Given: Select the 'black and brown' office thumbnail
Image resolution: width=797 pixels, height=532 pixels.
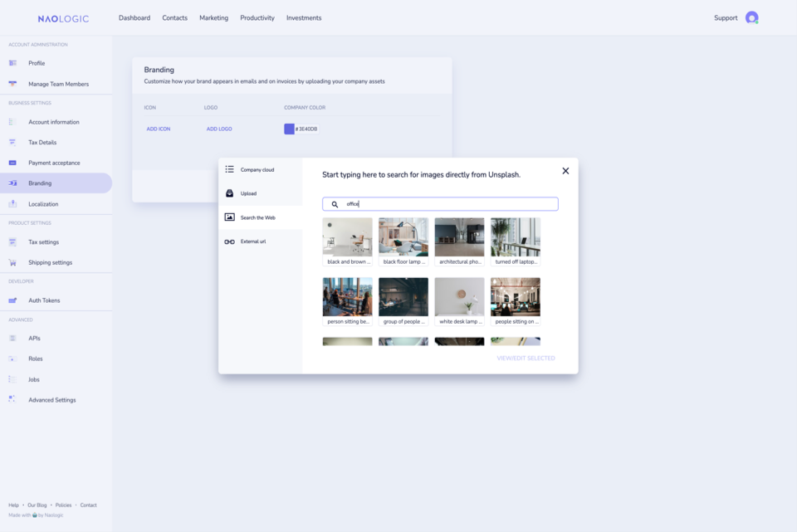Looking at the screenshot, I should (347, 242).
